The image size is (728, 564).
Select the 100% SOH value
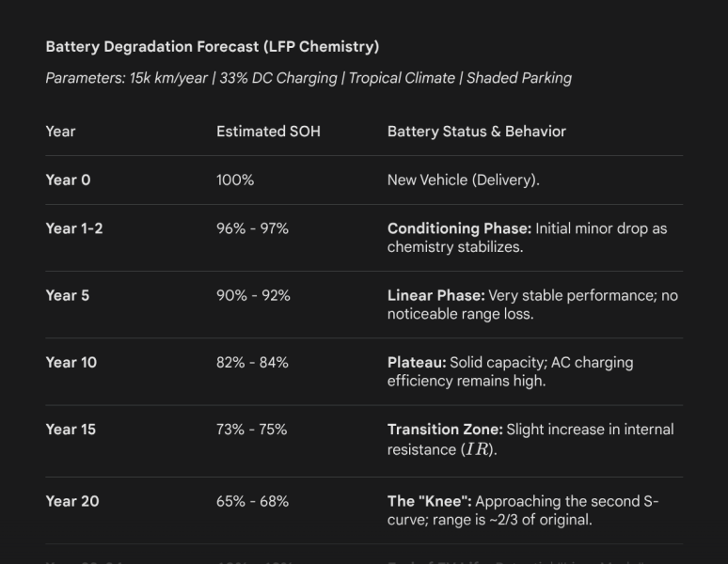coord(235,180)
